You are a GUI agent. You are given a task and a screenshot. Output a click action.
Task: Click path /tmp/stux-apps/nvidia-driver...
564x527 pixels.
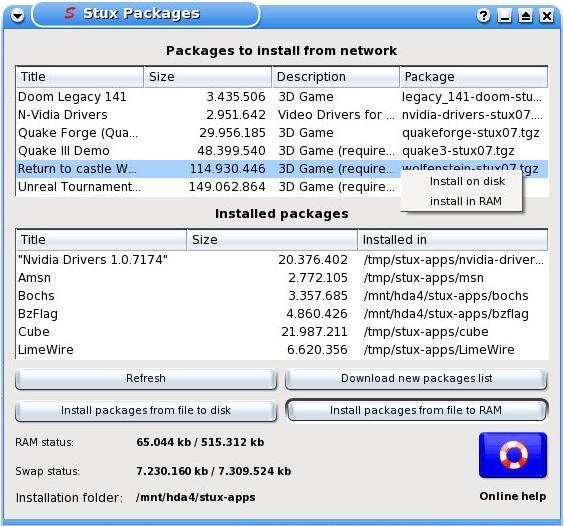[x=454, y=260]
